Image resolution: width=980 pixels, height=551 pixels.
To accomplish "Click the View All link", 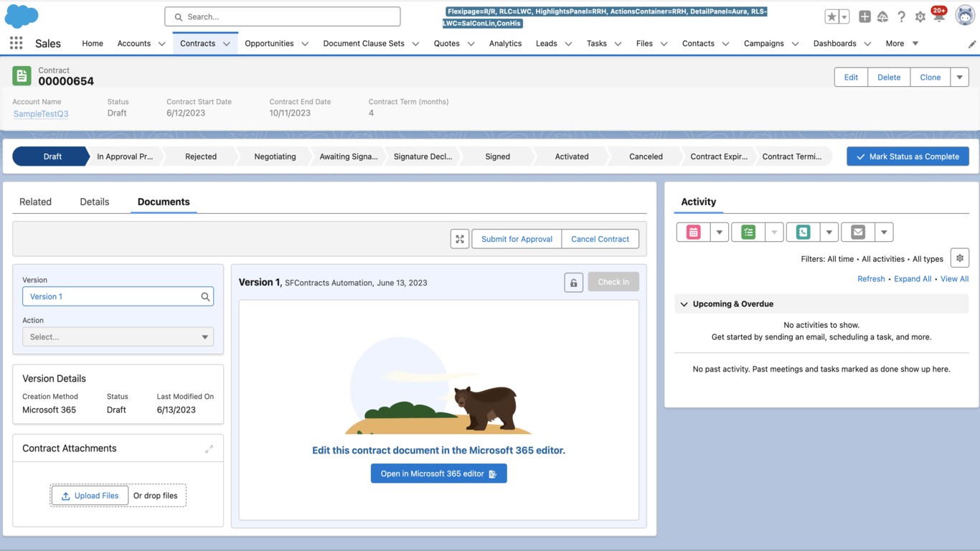I will point(954,279).
